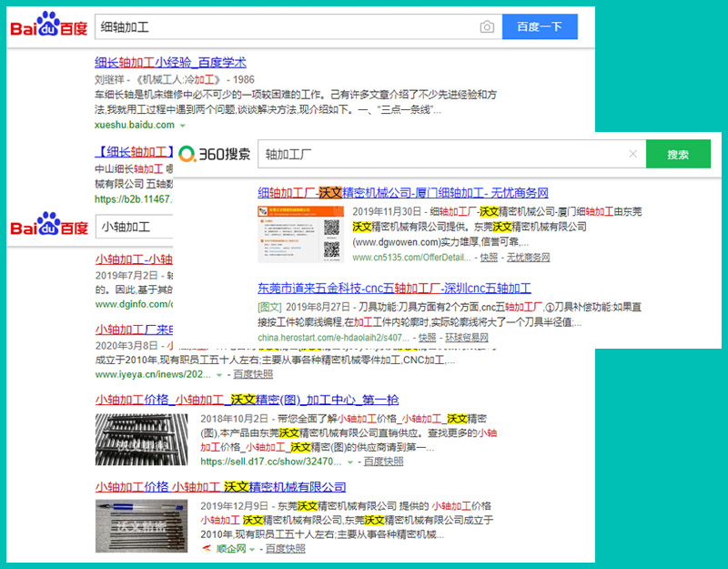The image size is (728, 569).
Task: Open the 【细长轴加工】 result title
Action: 134,151
